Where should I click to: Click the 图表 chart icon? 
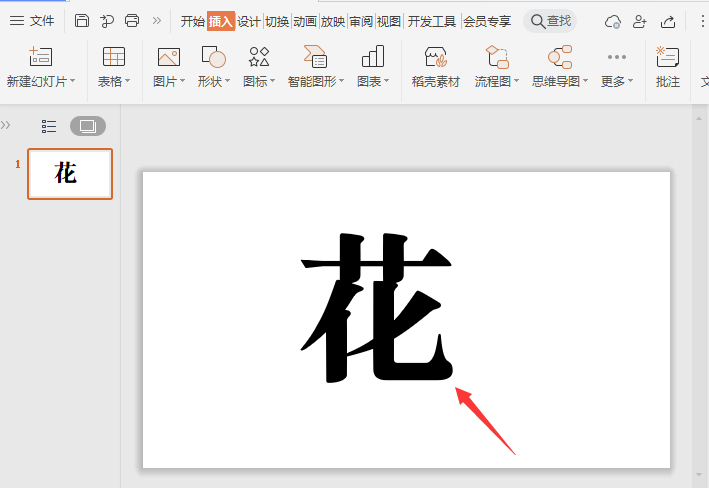point(373,57)
